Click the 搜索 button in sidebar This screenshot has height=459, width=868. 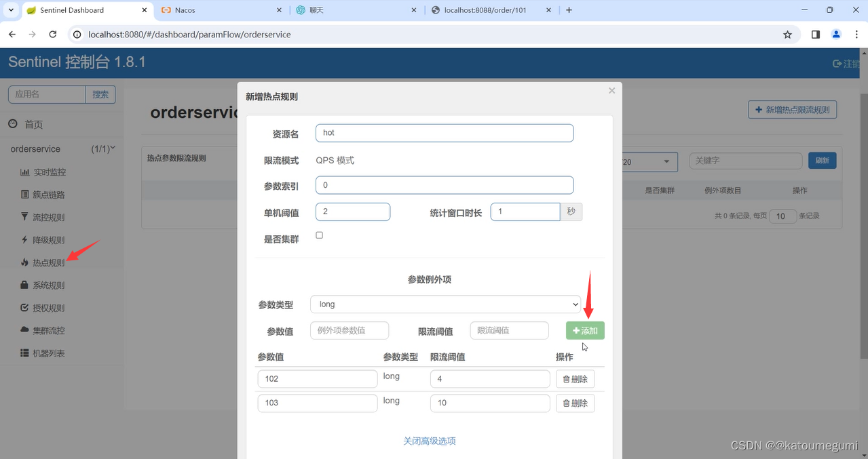point(100,94)
